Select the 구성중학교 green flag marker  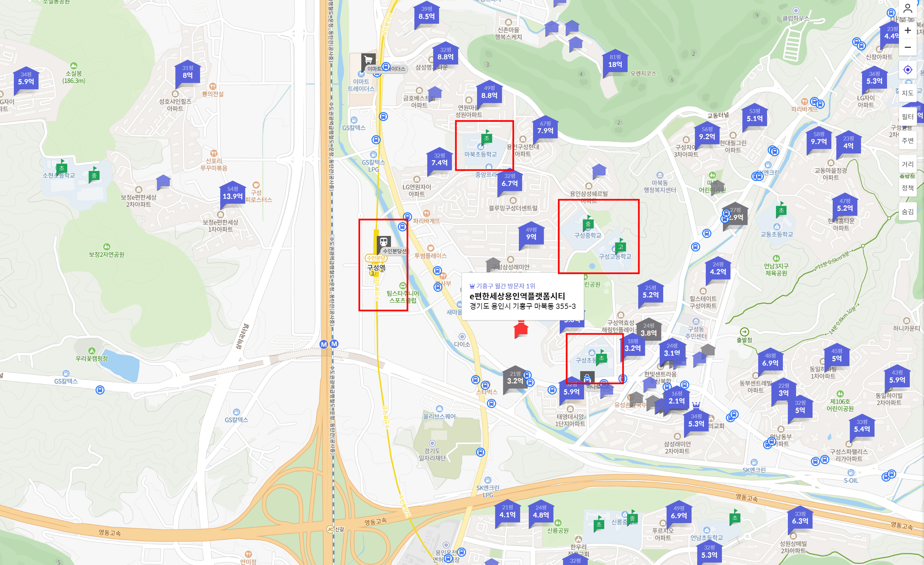[x=588, y=224]
